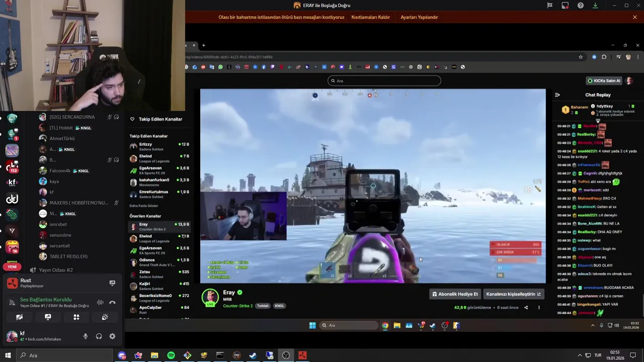Open Zetsu recommended channel

click(159, 274)
